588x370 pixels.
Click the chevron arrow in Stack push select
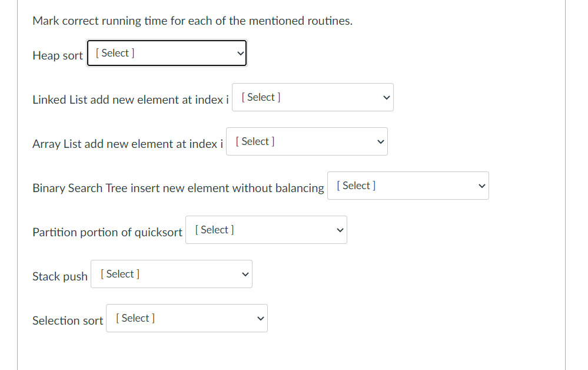click(245, 275)
